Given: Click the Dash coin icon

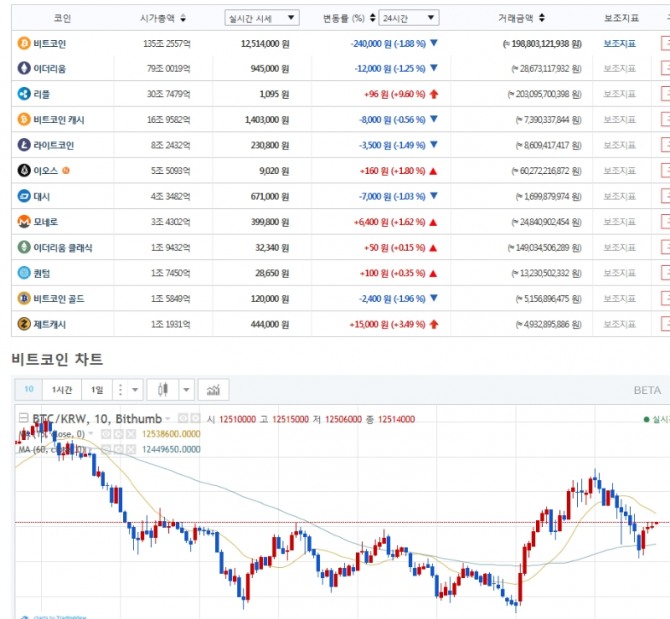Looking at the screenshot, I should (x=24, y=196).
